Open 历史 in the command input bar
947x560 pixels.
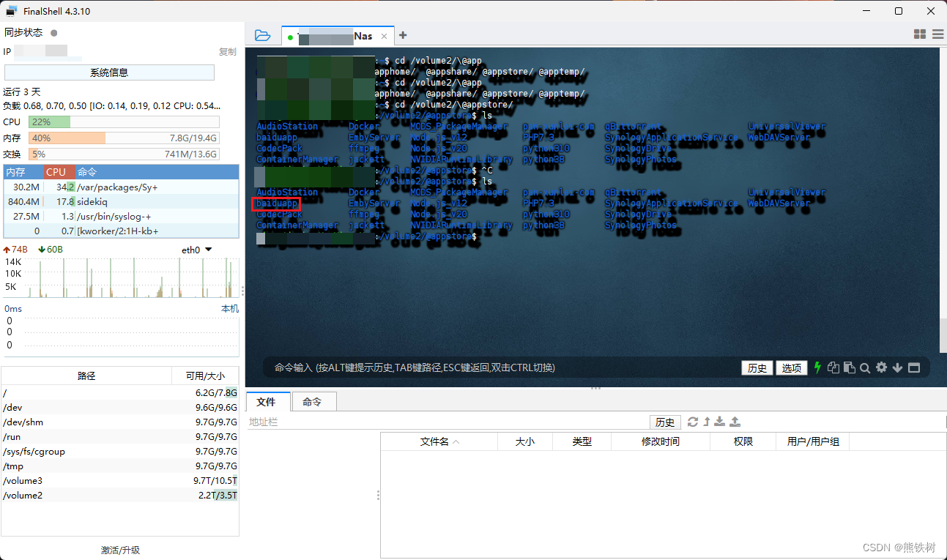click(x=757, y=367)
